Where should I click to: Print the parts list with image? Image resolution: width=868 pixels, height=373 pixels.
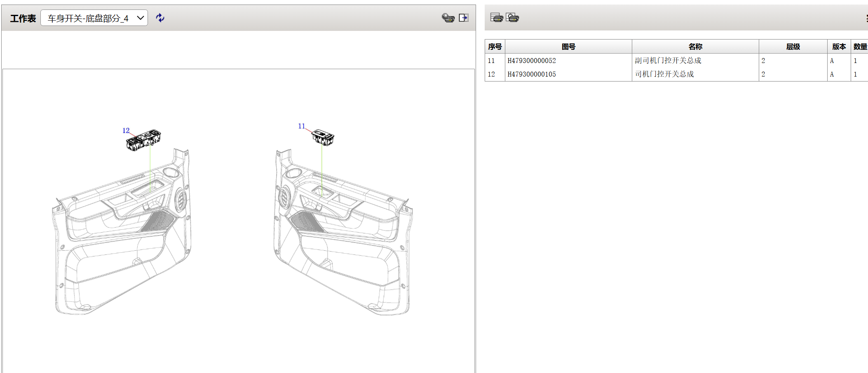pos(512,17)
